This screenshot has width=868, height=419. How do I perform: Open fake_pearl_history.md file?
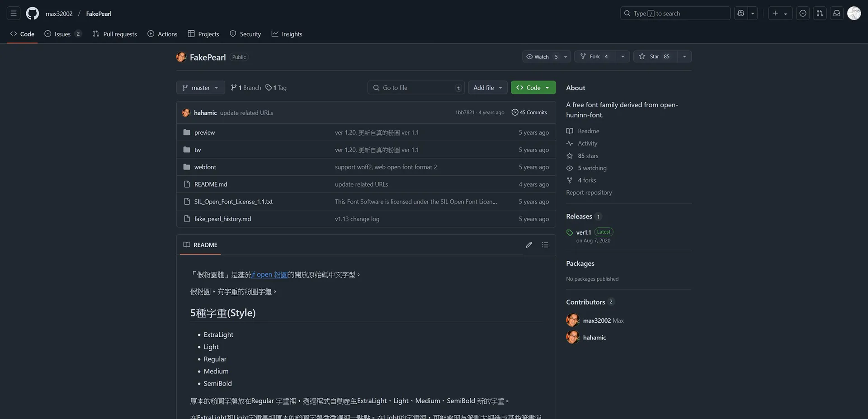(x=222, y=219)
